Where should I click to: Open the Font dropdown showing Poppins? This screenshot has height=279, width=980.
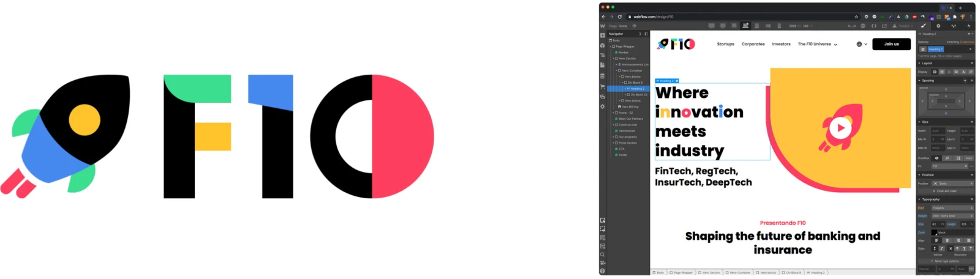click(952, 208)
